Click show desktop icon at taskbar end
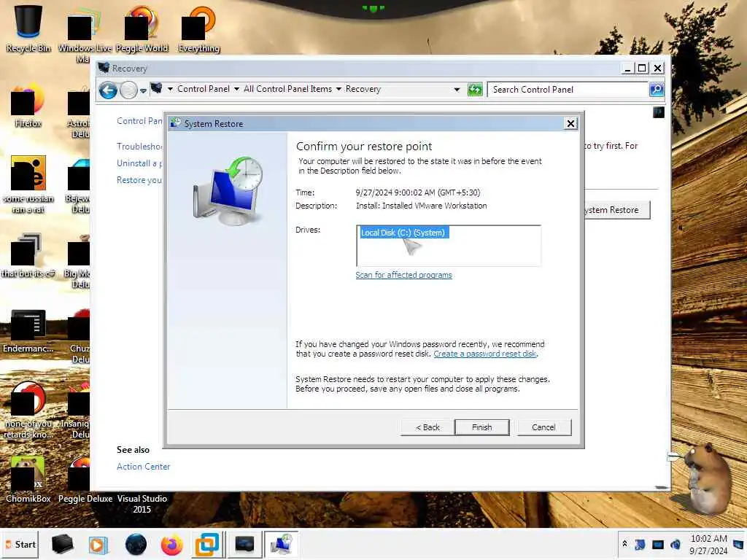747x560 pixels. tap(739, 544)
